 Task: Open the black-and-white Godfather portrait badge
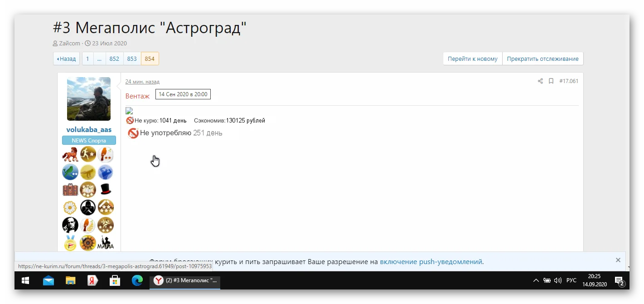coord(70,225)
